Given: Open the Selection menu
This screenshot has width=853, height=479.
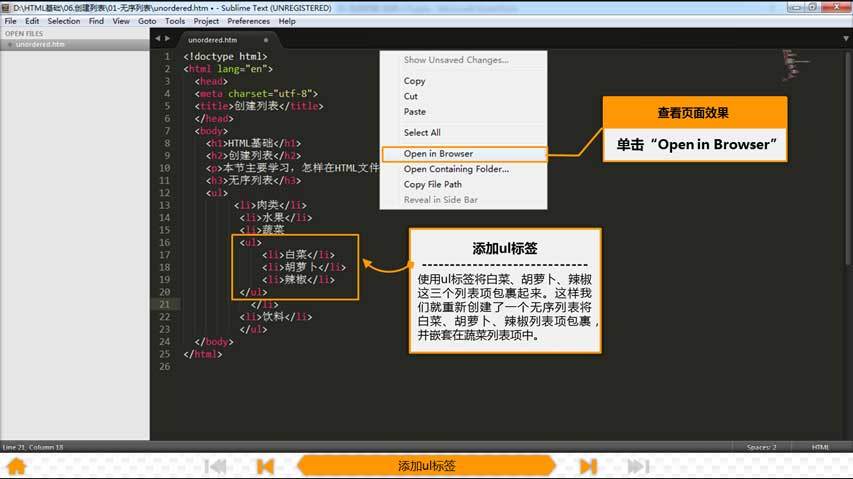Looking at the screenshot, I should [64, 21].
